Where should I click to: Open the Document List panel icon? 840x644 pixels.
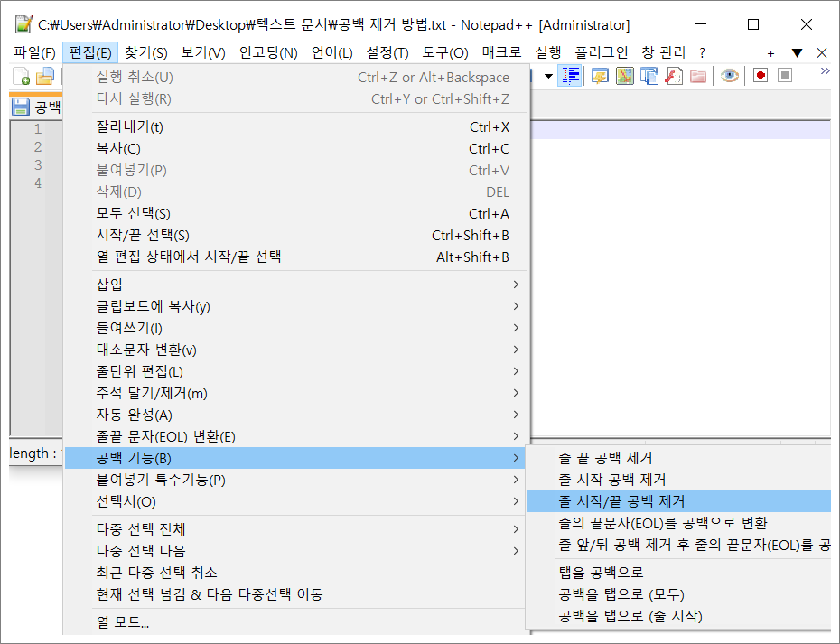pyautogui.click(x=649, y=76)
